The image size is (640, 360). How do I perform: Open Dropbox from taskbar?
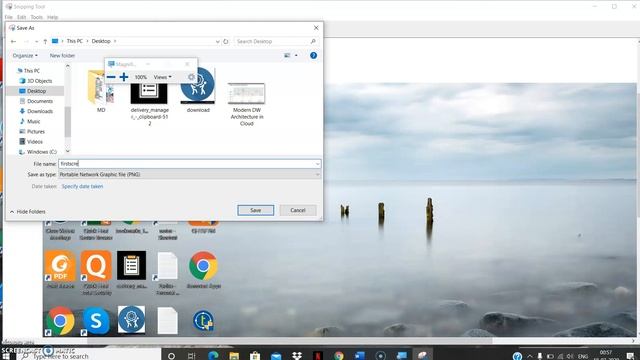pyautogui.click(x=297, y=356)
